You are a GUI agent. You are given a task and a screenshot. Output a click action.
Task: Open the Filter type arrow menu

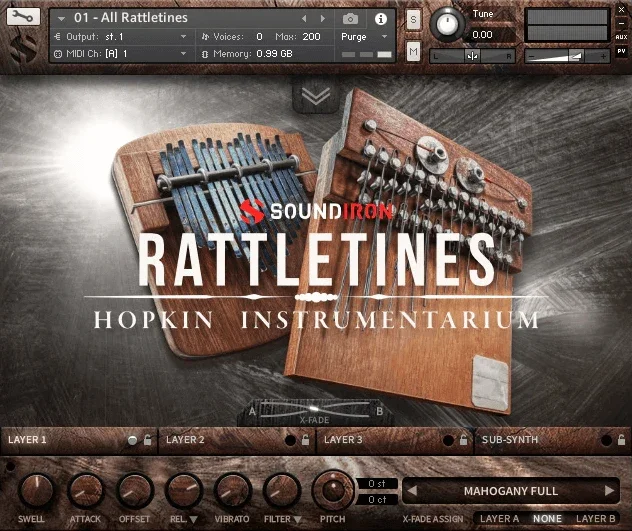tap(297, 519)
